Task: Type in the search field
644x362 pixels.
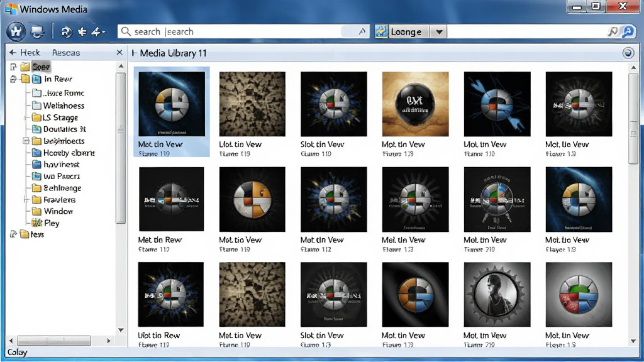Action: pyautogui.click(x=243, y=31)
